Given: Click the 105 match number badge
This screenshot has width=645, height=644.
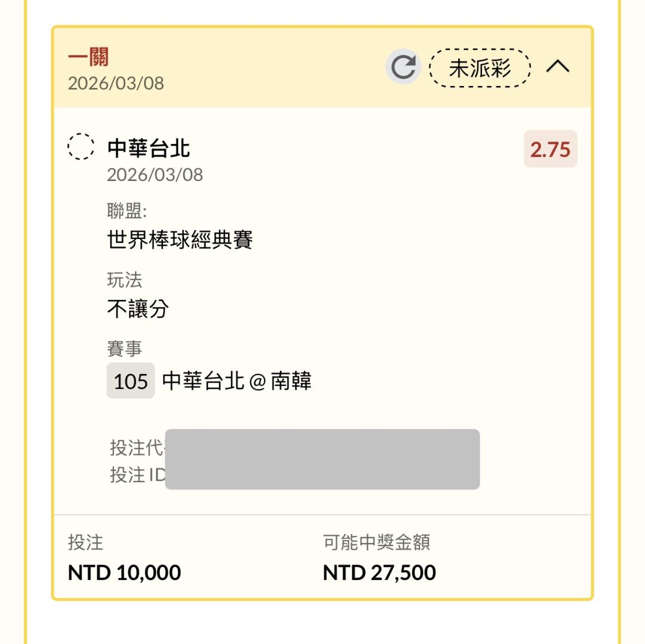Looking at the screenshot, I should point(131,381).
